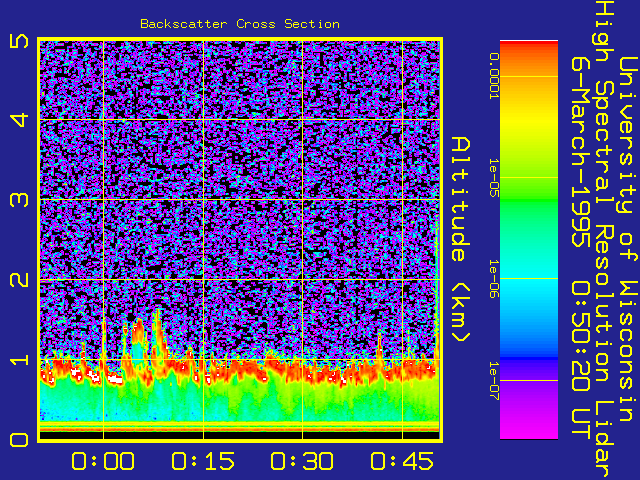Click the 'Backscatter Cross Section' title
Screen dimensions: 640x480
tap(240, 24)
